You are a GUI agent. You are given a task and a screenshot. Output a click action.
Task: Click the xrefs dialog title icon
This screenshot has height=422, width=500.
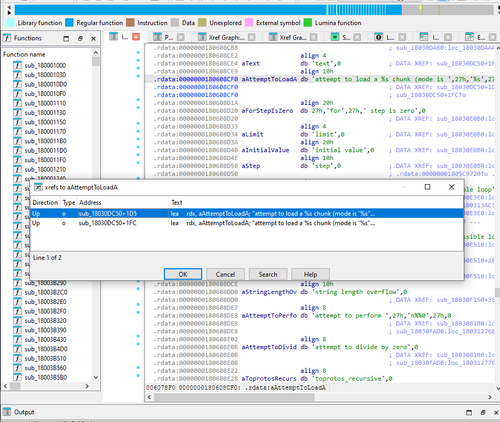pos(38,187)
